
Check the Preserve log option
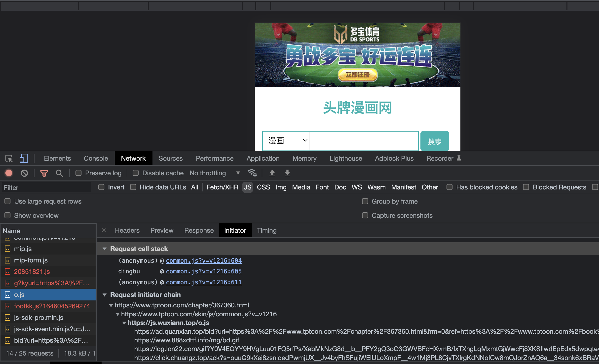pyautogui.click(x=79, y=173)
